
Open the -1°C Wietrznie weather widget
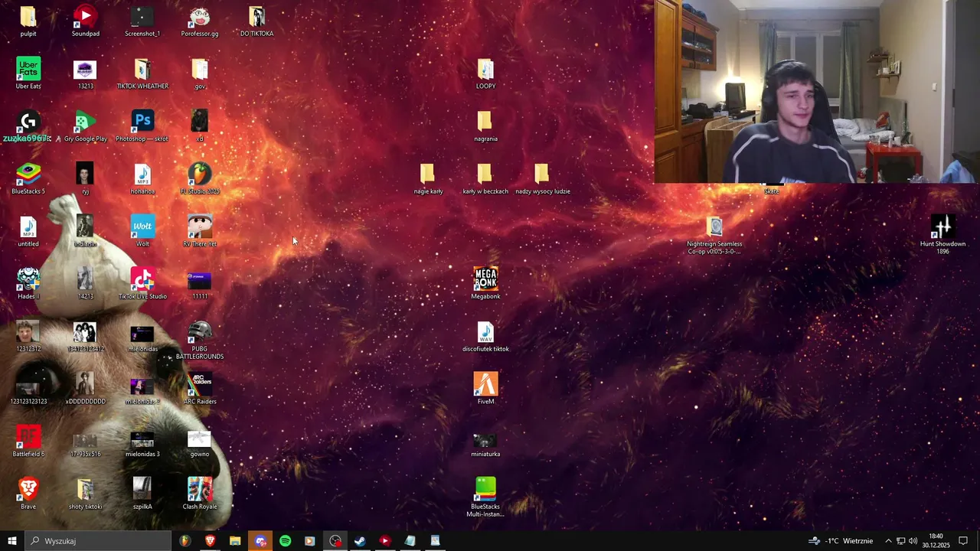pyautogui.click(x=841, y=541)
